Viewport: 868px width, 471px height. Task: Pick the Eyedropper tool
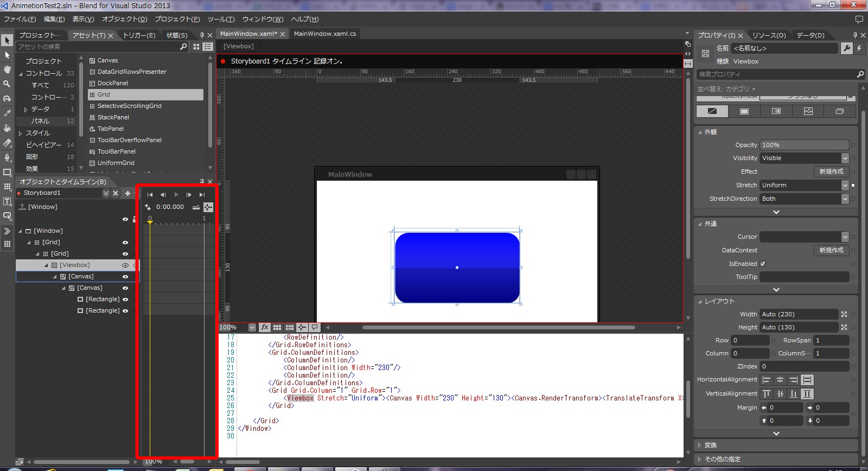click(7, 113)
